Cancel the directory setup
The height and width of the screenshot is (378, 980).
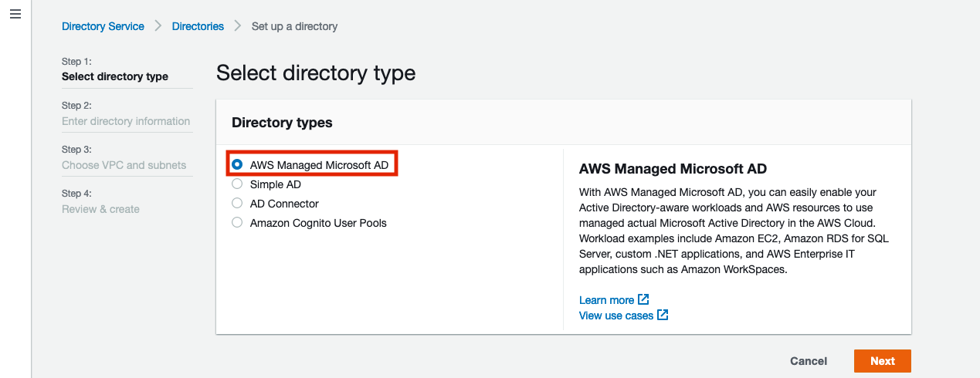809,361
